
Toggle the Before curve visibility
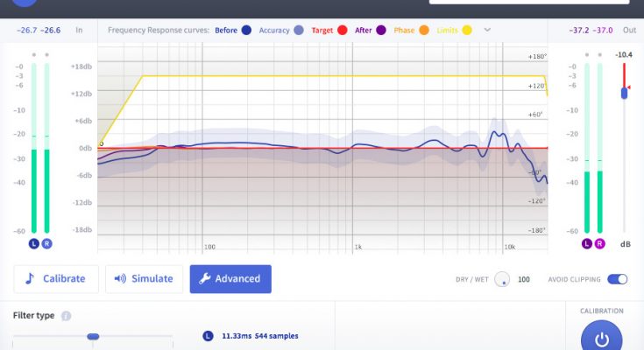coord(246,30)
